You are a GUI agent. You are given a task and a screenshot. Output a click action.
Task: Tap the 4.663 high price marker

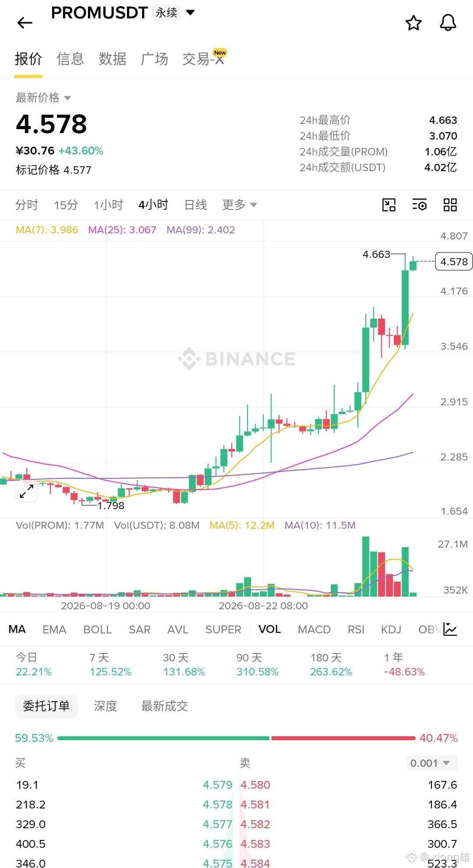click(x=376, y=254)
